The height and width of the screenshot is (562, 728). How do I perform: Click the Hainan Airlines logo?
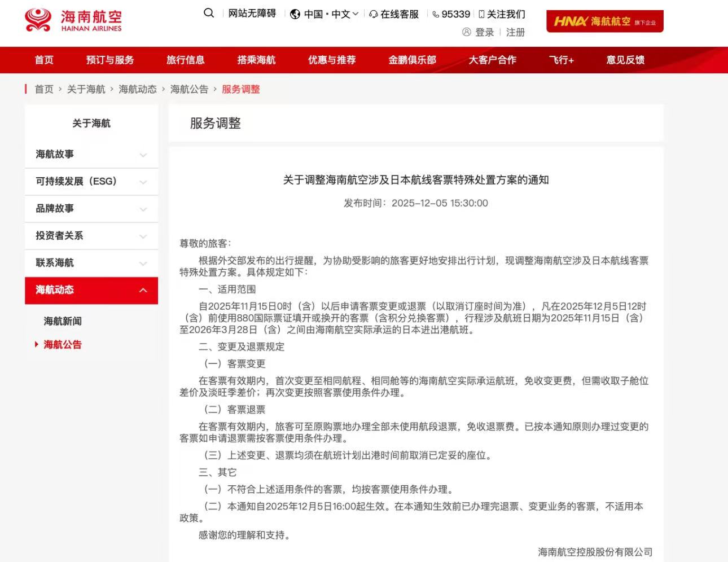[73, 20]
